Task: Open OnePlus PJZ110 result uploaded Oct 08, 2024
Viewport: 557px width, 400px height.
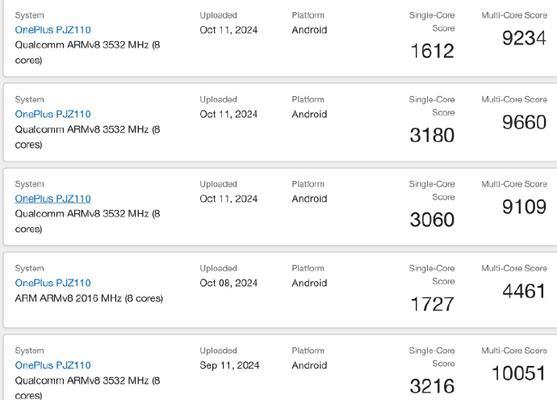Action: 53,283
